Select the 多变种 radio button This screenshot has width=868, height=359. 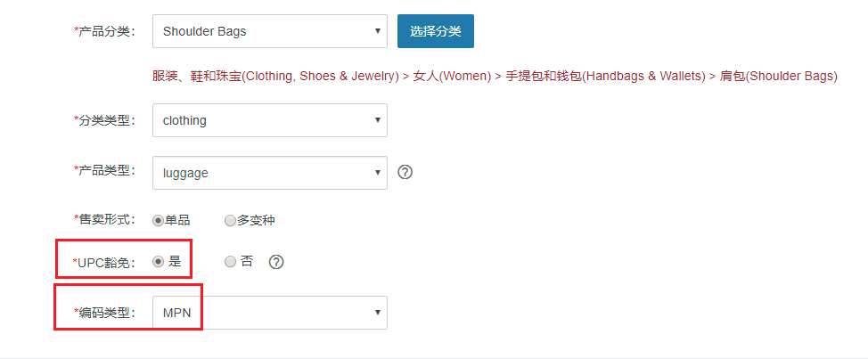[x=230, y=221]
